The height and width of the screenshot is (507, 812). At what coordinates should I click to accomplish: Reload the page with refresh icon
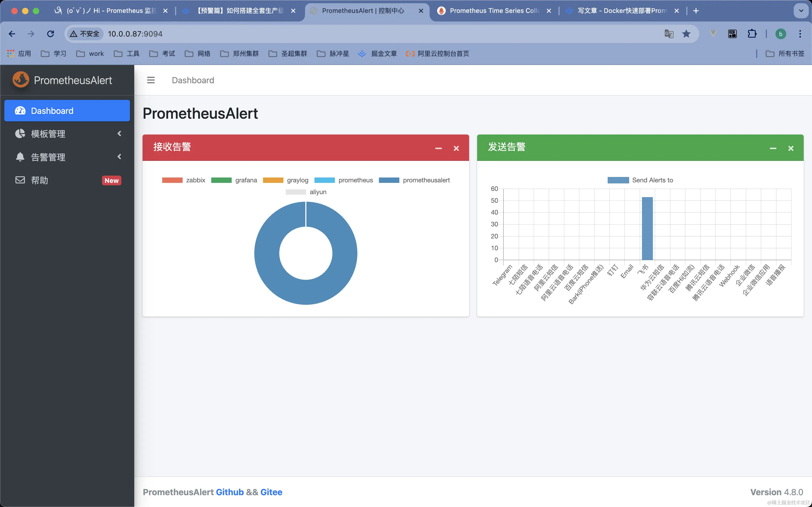pyautogui.click(x=51, y=34)
